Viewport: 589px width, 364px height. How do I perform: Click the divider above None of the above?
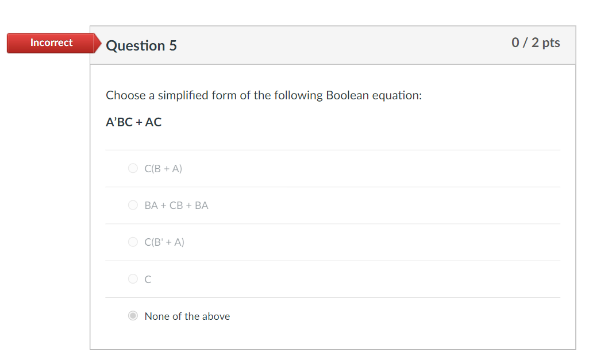[x=333, y=297]
